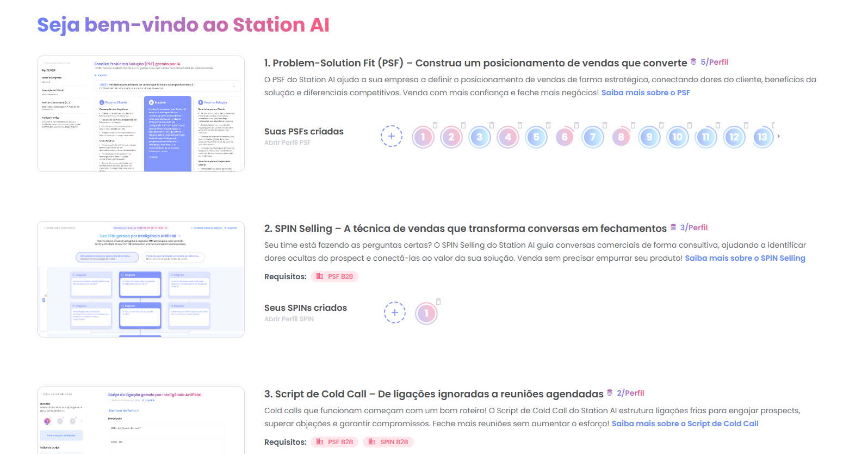The width and height of the screenshot is (868, 454).
Task: Delete PSF 10 with its trash icon
Action: (x=690, y=125)
